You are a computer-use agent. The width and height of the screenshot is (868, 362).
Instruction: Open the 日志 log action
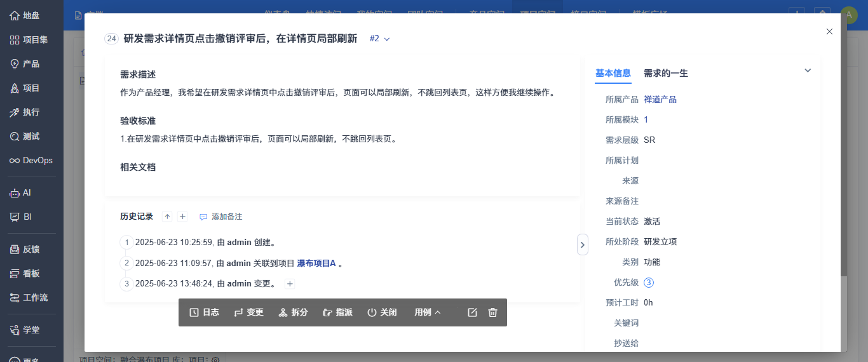coord(205,312)
